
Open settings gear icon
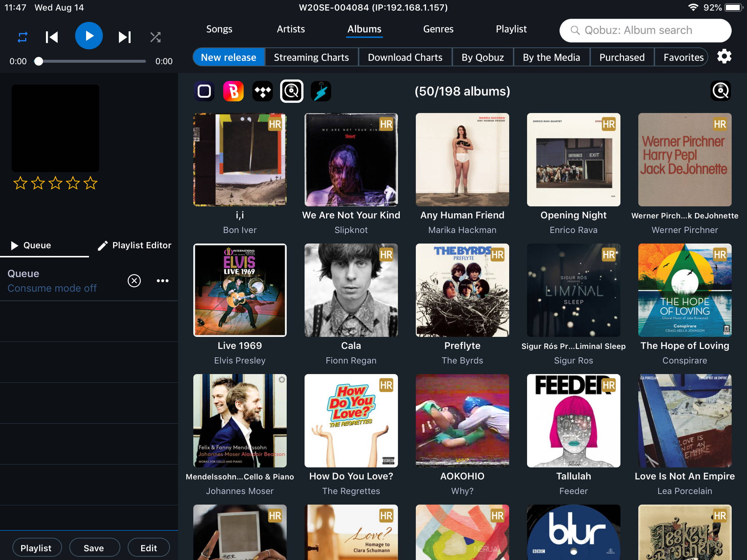[724, 57]
